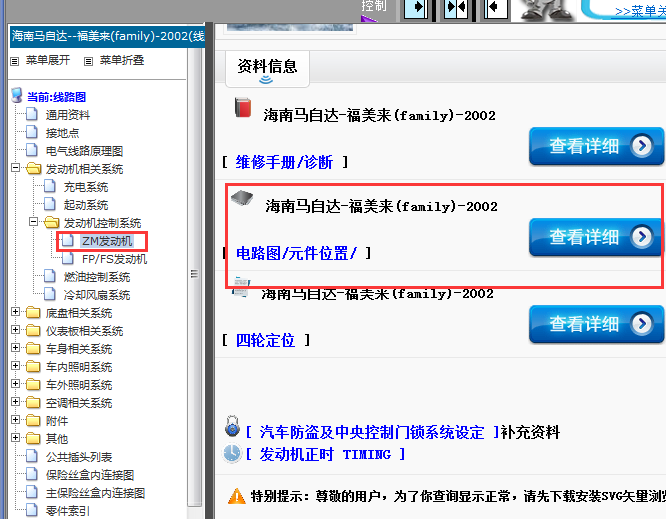
Task: Click the 菜单折叠 text
Action: click(x=122, y=60)
